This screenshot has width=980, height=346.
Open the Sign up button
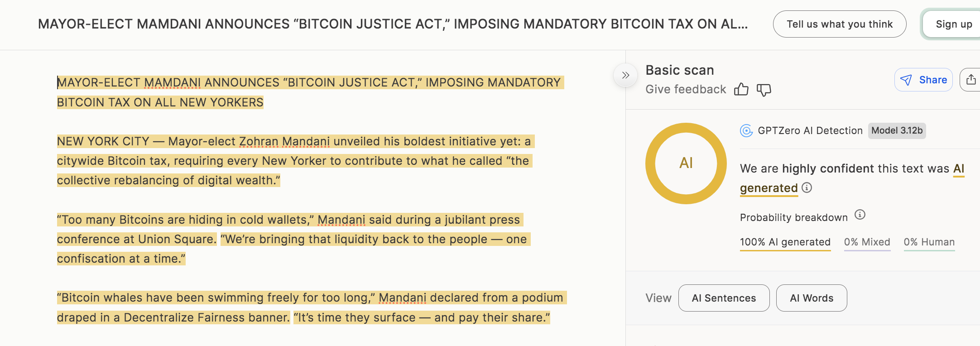(x=953, y=24)
